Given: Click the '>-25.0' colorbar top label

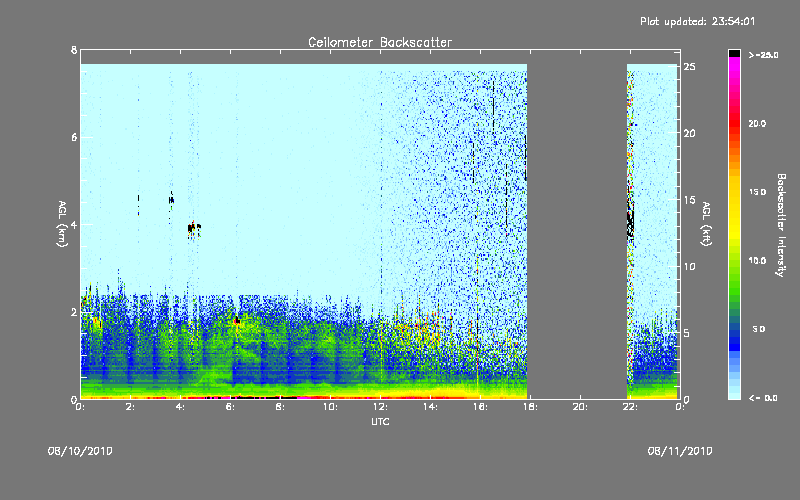Looking at the screenshot, I should (x=763, y=55).
